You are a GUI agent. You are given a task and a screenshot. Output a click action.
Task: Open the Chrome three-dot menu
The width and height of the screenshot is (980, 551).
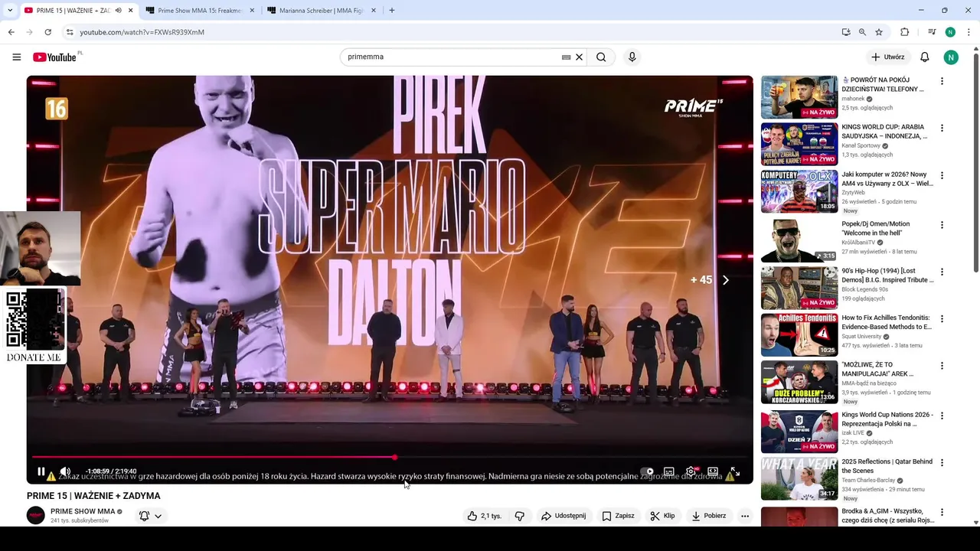pyautogui.click(x=969, y=32)
